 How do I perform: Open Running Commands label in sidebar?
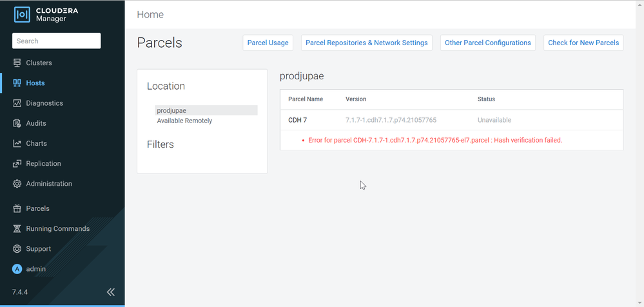tap(58, 228)
